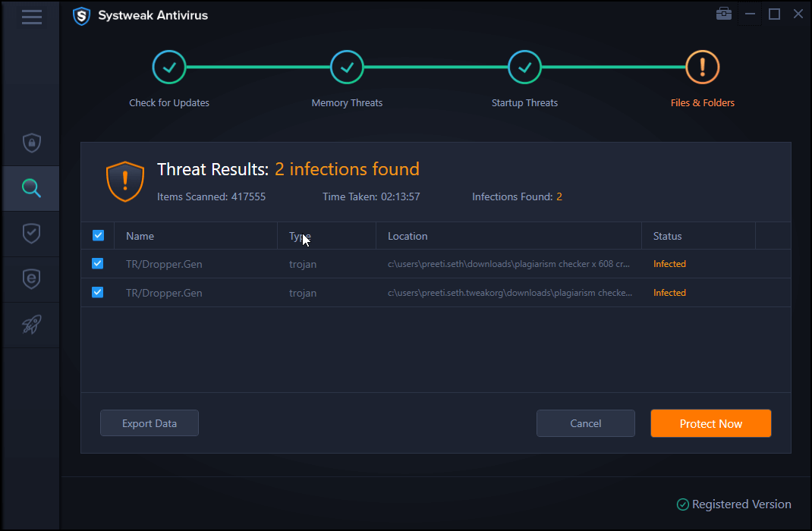Image resolution: width=812 pixels, height=531 pixels.
Task: Expand the hamburger navigation menu
Action: point(31,17)
